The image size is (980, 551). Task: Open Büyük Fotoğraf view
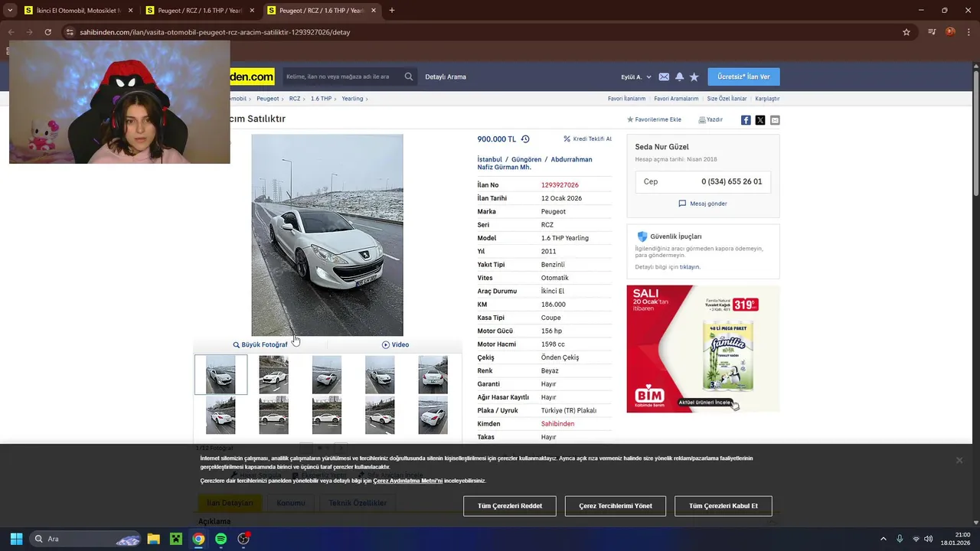260,344
